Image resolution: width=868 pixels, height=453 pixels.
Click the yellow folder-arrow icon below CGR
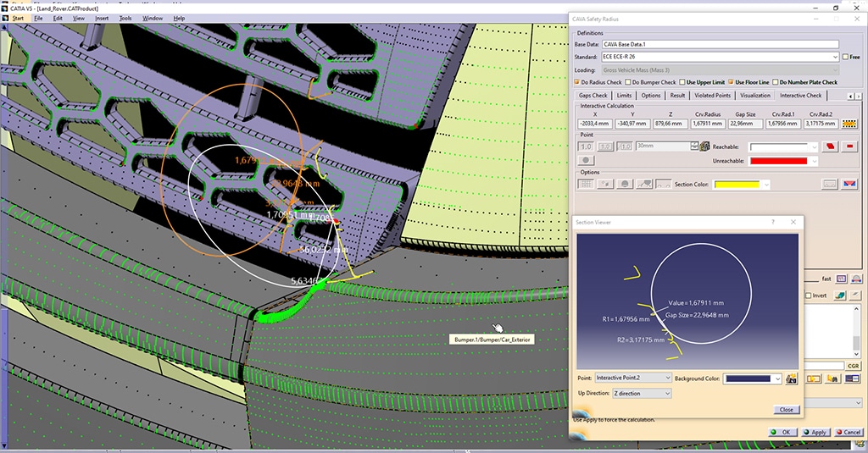tap(814, 378)
